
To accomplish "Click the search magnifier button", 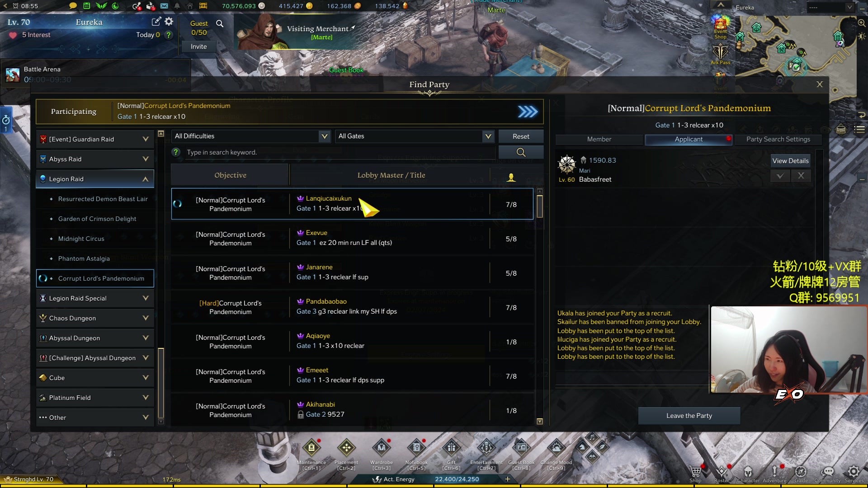I will 521,152.
